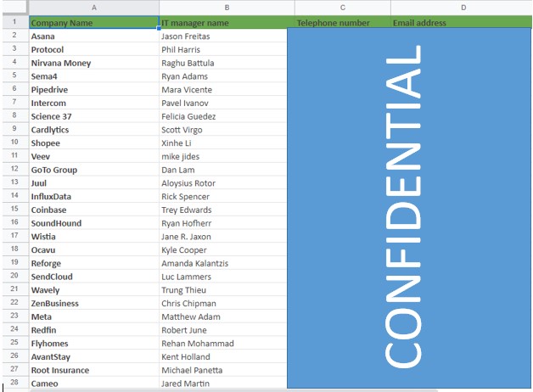
Task: Click the Jason Freitas cell
Action: coord(223,36)
